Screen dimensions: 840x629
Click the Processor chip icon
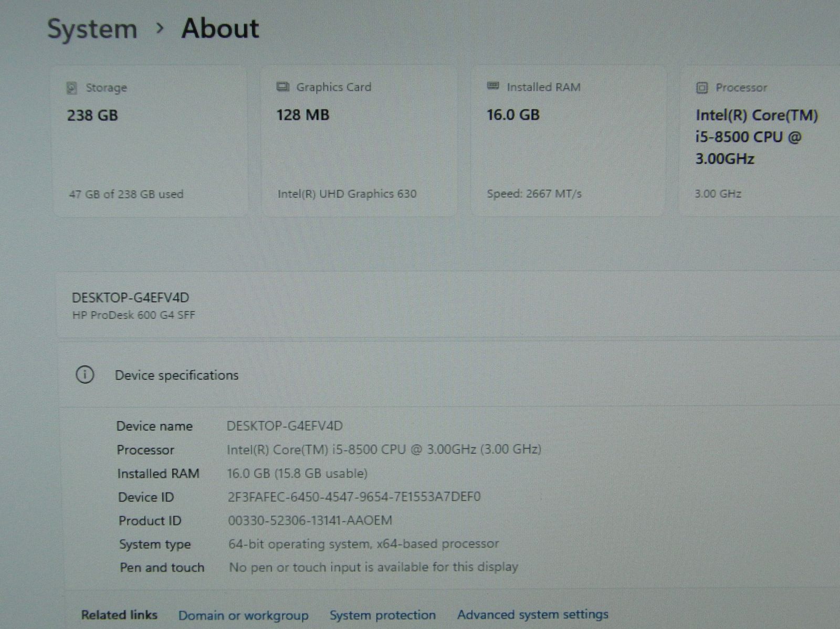pyautogui.click(x=702, y=88)
